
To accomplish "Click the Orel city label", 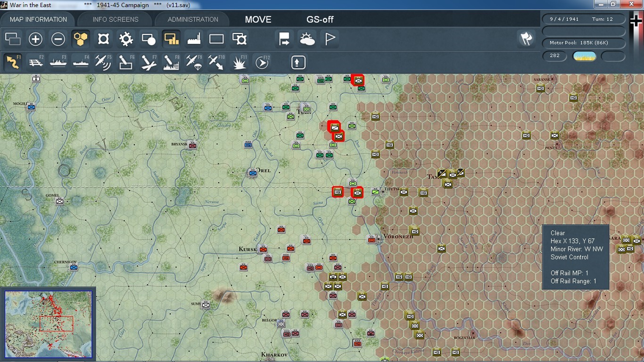I will (x=264, y=171).
